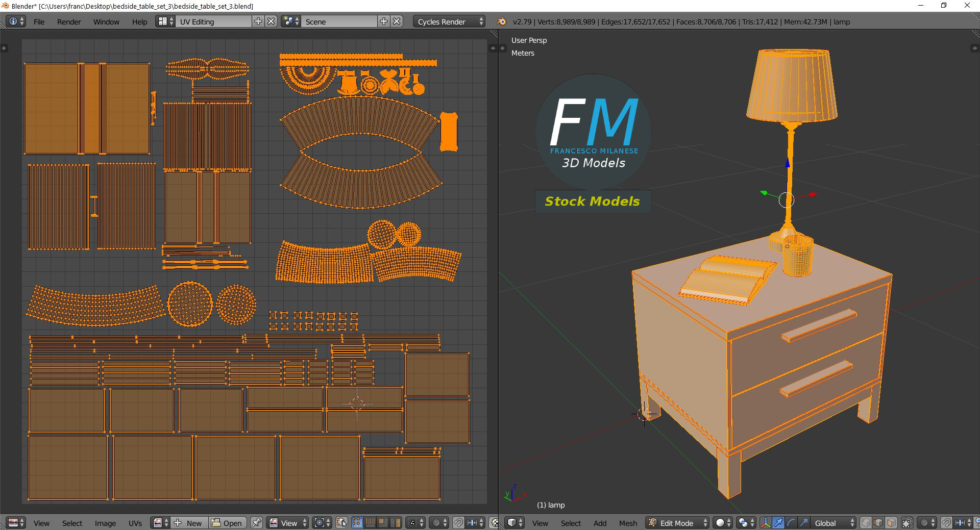Select the rotate manipulator arc icon
The height and width of the screenshot is (530, 980).
(791, 523)
